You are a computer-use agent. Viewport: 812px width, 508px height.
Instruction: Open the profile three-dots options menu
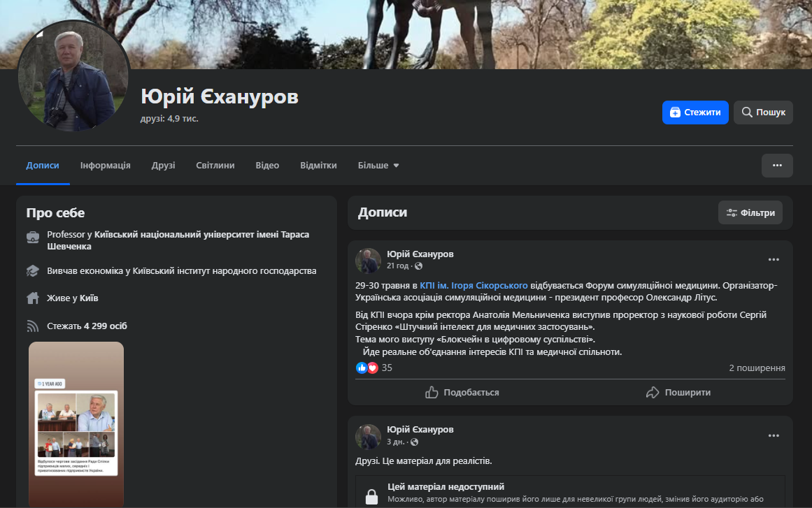pos(777,166)
